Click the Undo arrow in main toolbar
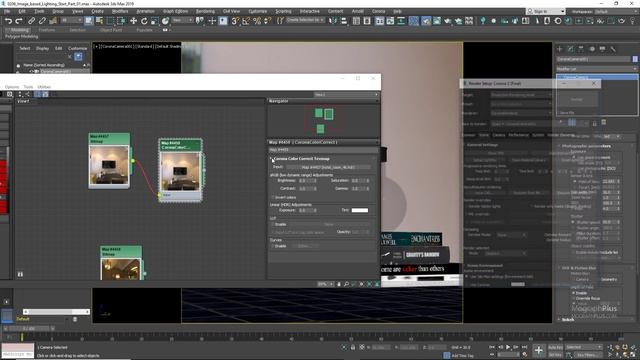The image size is (640, 360). pyautogui.click(x=8, y=21)
